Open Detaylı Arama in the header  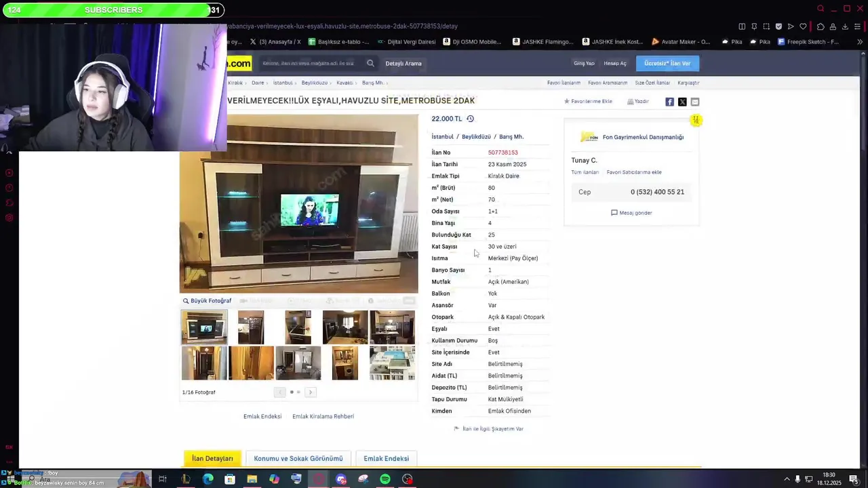tap(403, 63)
